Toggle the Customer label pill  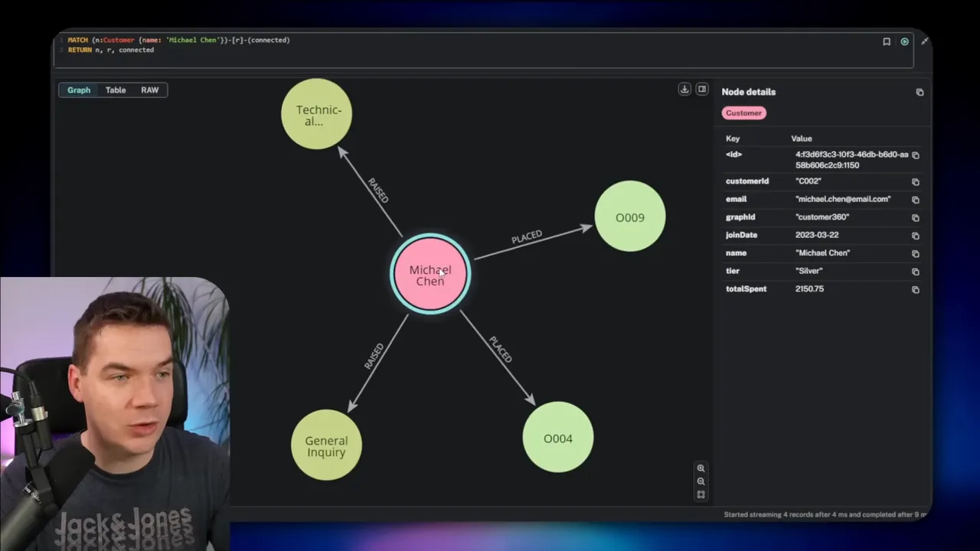click(743, 112)
